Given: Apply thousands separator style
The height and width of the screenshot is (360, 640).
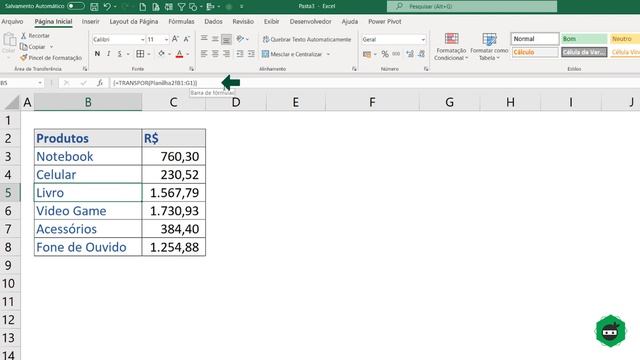Looking at the screenshot, I should point(396,54).
